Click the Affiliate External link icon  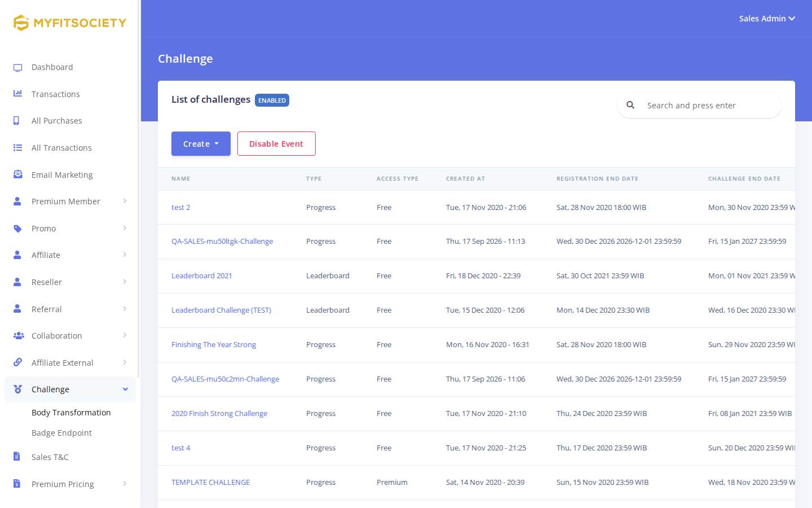(x=18, y=362)
